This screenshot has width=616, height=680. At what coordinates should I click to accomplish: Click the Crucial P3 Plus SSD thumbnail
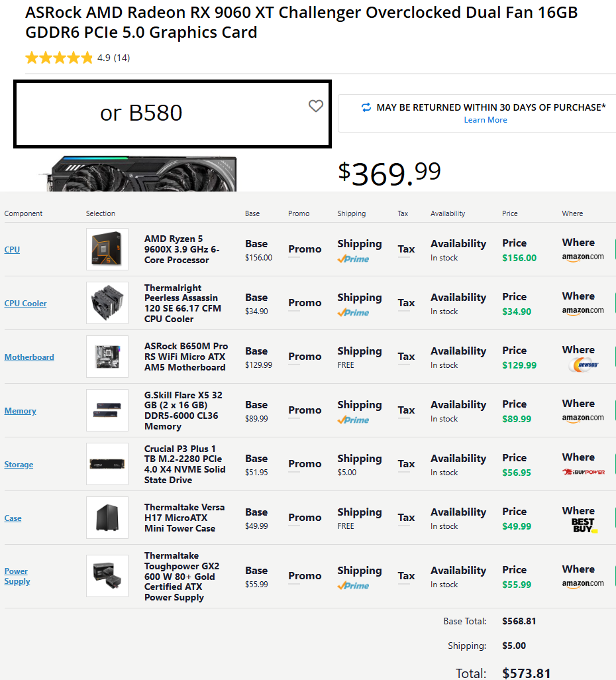click(x=107, y=464)
